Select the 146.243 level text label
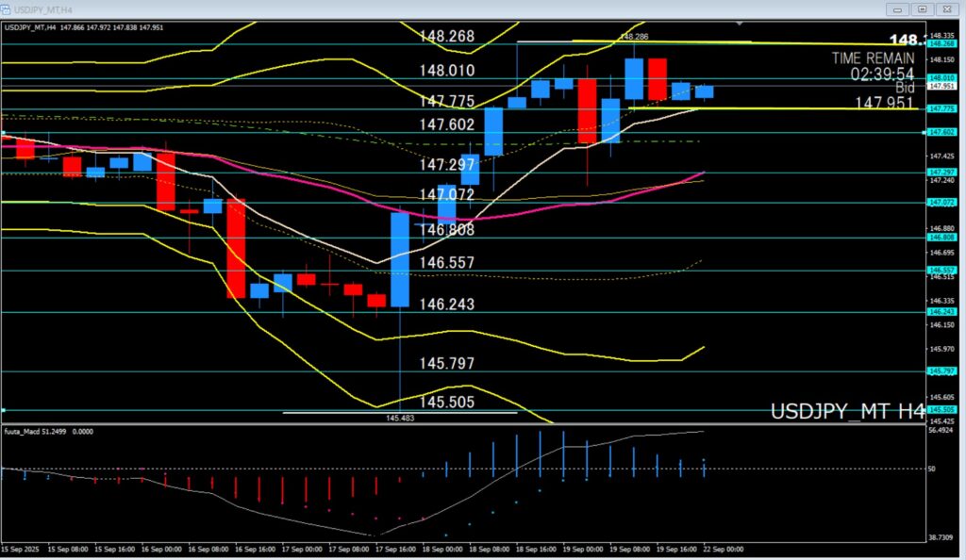966x560 pixels. pyautogui.click(x=446, y=305)
